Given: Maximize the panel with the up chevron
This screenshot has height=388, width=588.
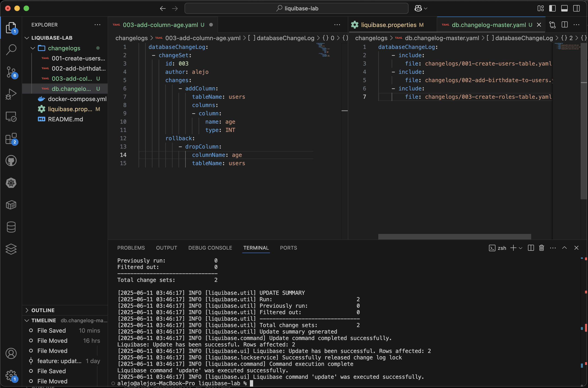Looking at the screenshot, I should (564, 248).
